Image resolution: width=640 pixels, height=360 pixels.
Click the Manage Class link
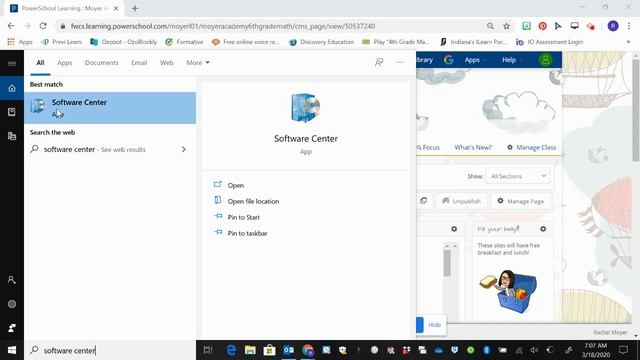(x=532, y=147)
